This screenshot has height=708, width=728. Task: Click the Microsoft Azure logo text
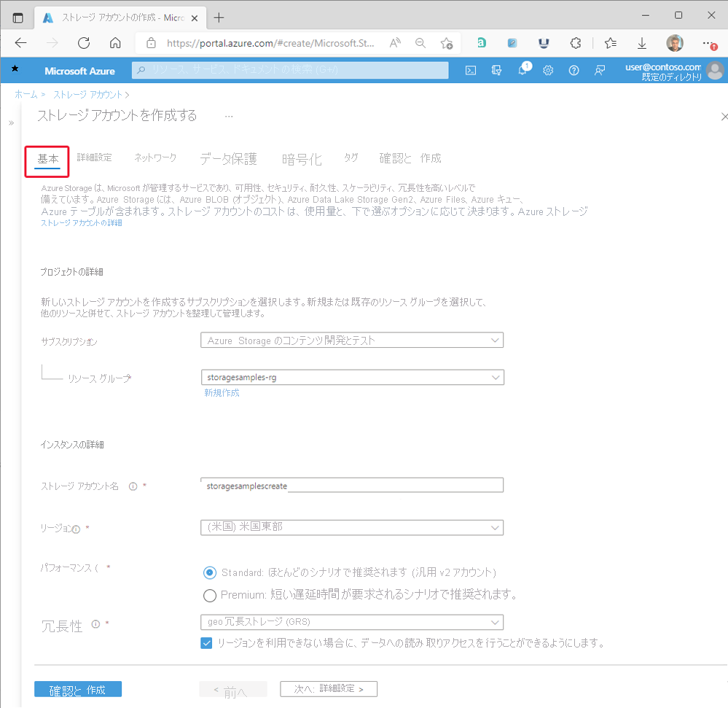click(x=80, y=71)
